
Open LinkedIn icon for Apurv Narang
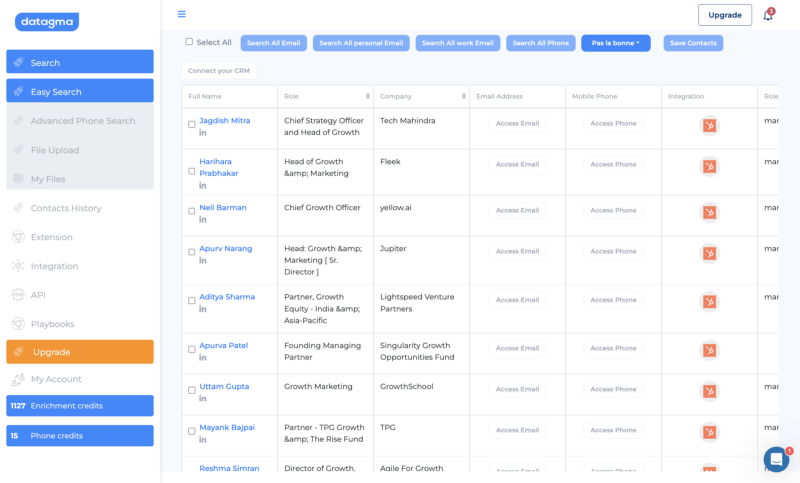tap(203, 261)
